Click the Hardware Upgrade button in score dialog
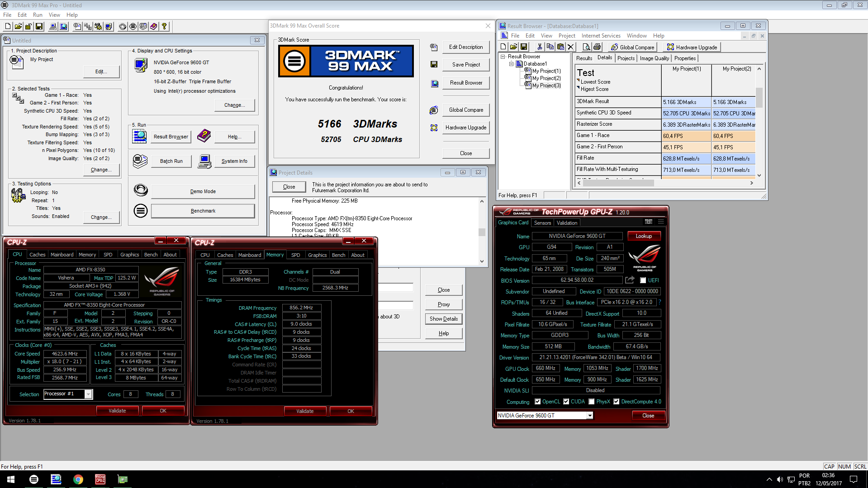Viewport: 868px width, 488px height. pyautogui.click(x=466, y=128)
